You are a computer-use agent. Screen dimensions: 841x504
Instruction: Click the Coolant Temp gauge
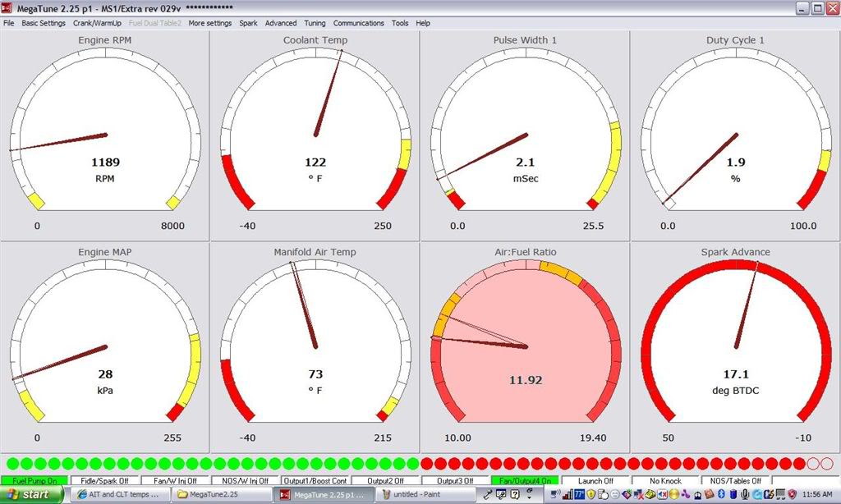[315, 135]
